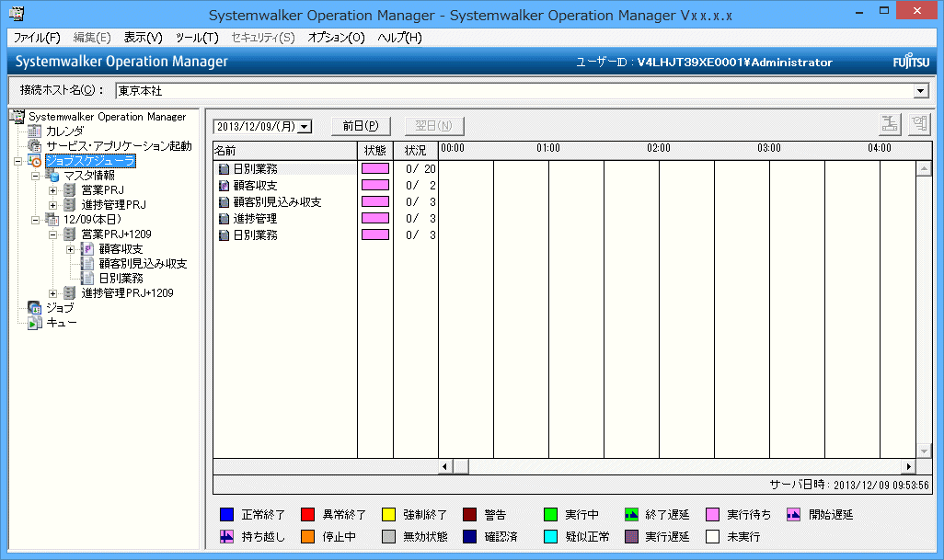Open the 接続ホスト名 host dropdown arrow
Screen dimensions: 944x560
[920, 91]
